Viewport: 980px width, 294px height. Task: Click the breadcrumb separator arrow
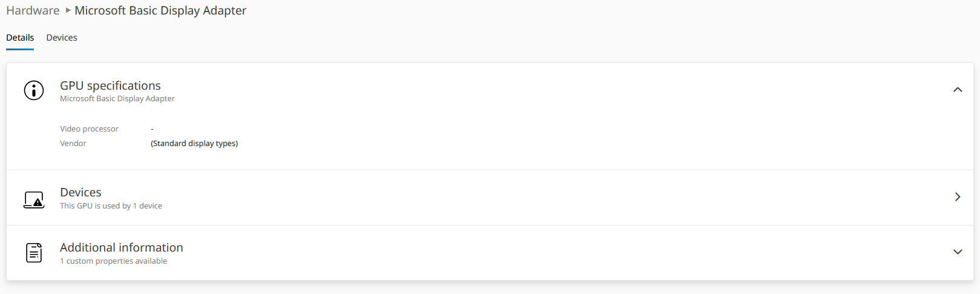tap(68, 10)
